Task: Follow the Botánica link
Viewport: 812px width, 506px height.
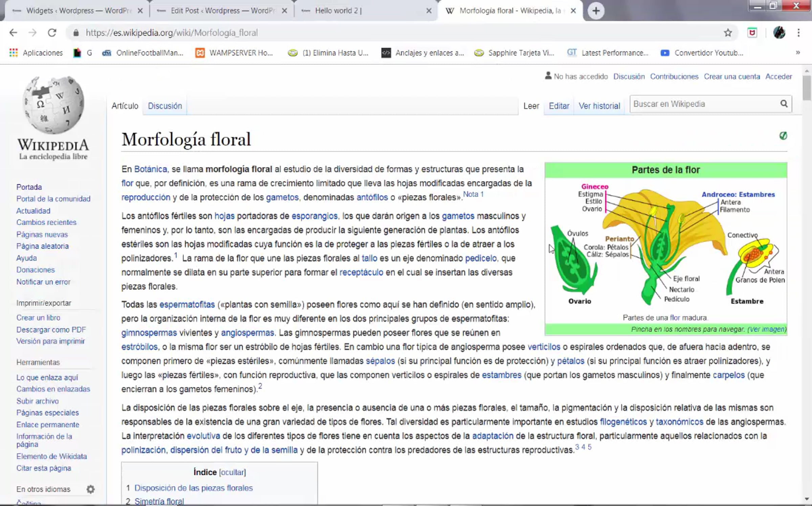Action: click(x=151, y=169)
